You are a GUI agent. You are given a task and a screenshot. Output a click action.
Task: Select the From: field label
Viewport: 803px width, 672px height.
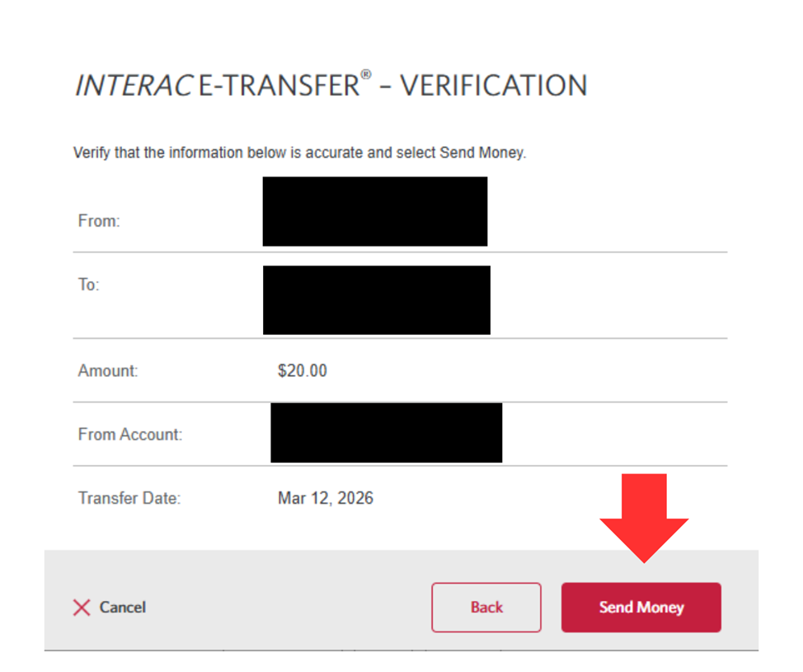coord(99,221)
